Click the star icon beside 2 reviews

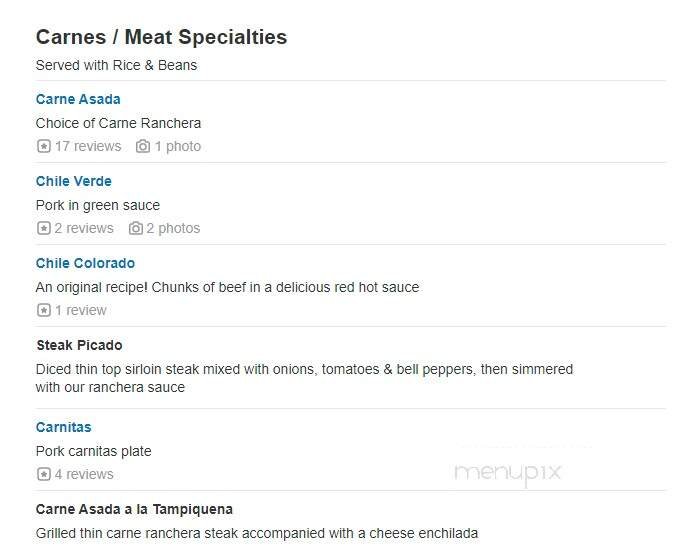click(x=43, y=228)
